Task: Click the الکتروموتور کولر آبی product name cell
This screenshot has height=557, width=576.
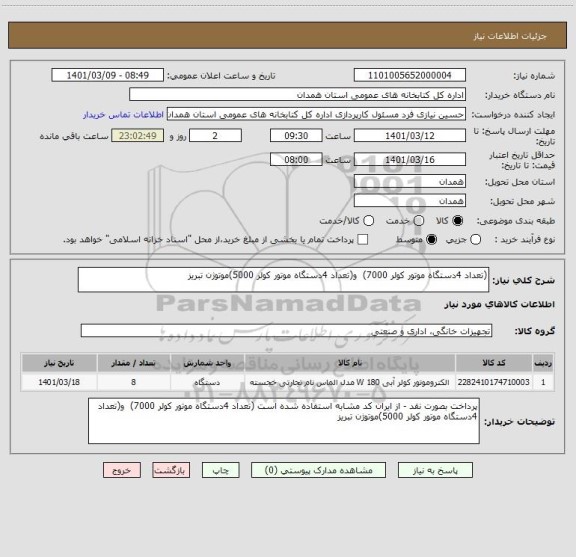Action: pyautogui.click(x=350, y=382)
